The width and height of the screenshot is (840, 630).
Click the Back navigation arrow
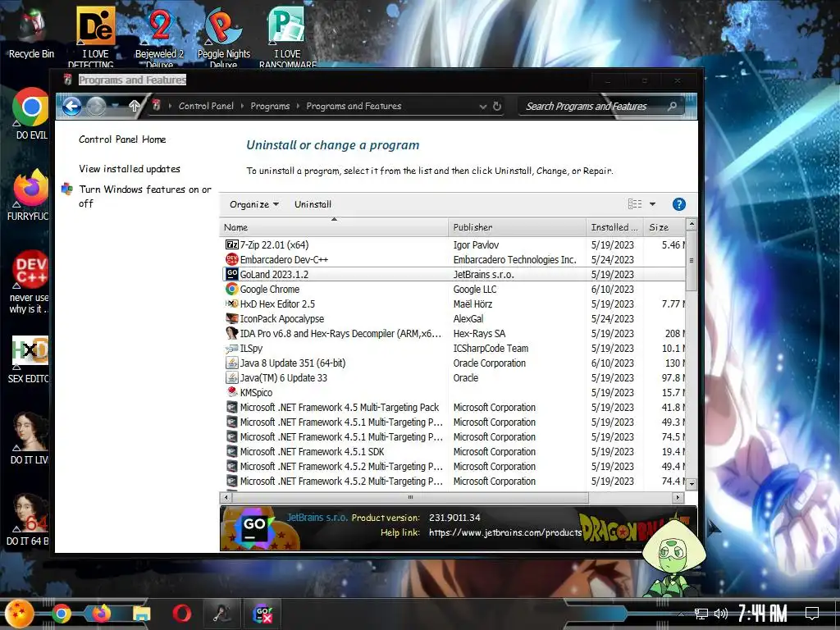[x=72, y=106]
